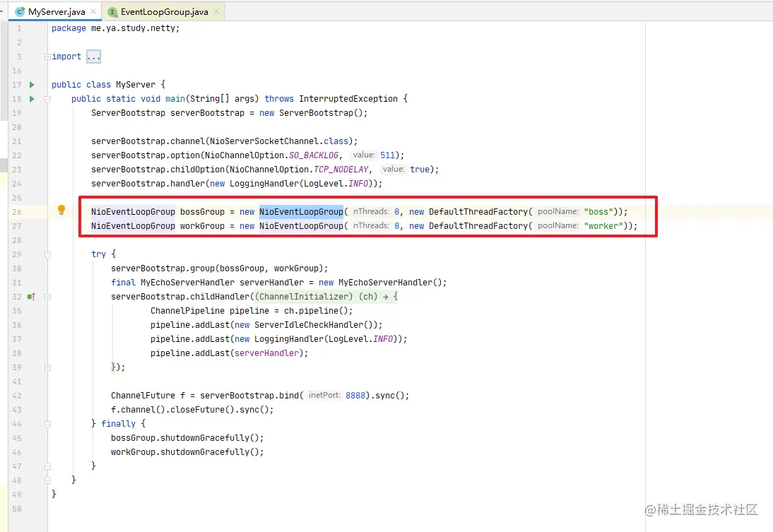Switch to the EventLoopGroup.java tab
This screenshot has height=532, width=773.
pyautogui.click(x=164, y=11)
